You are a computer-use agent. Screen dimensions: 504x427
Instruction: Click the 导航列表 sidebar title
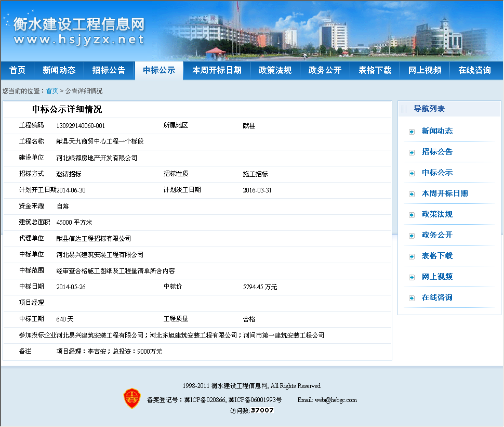[429, 109]
